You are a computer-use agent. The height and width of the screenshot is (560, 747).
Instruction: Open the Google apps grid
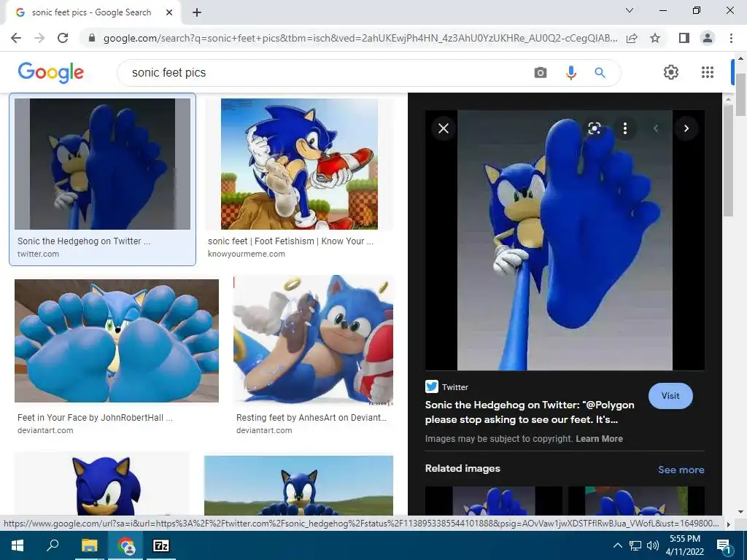708,72
